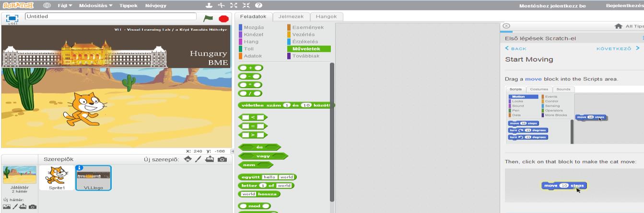The height and width of the screenshot is (213, 644).
Task: Click the Block help question mark icon
Action: 259,5
